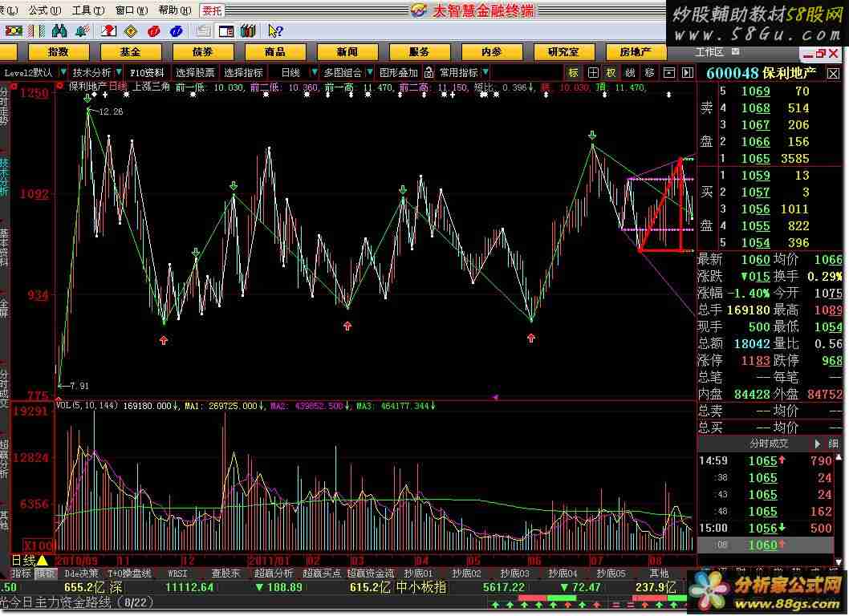Expand the Level2默认 dropdown arrow
Viewport: 849px width, 616px height.
59,72
